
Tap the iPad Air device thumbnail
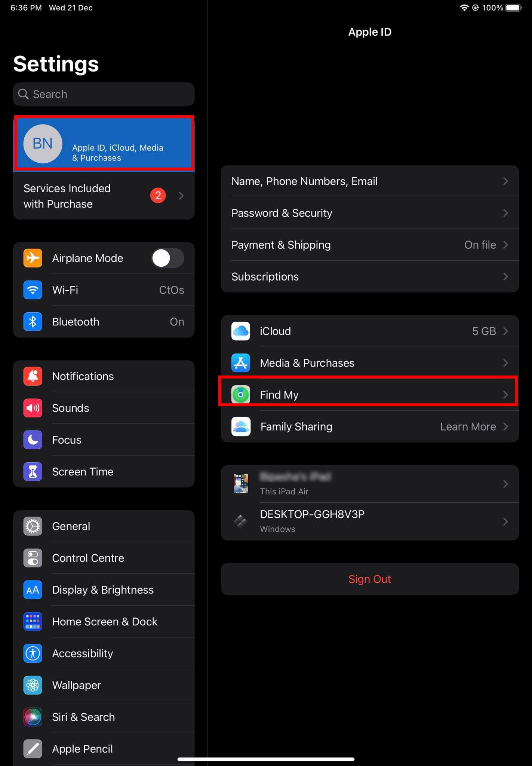(241, 484)
